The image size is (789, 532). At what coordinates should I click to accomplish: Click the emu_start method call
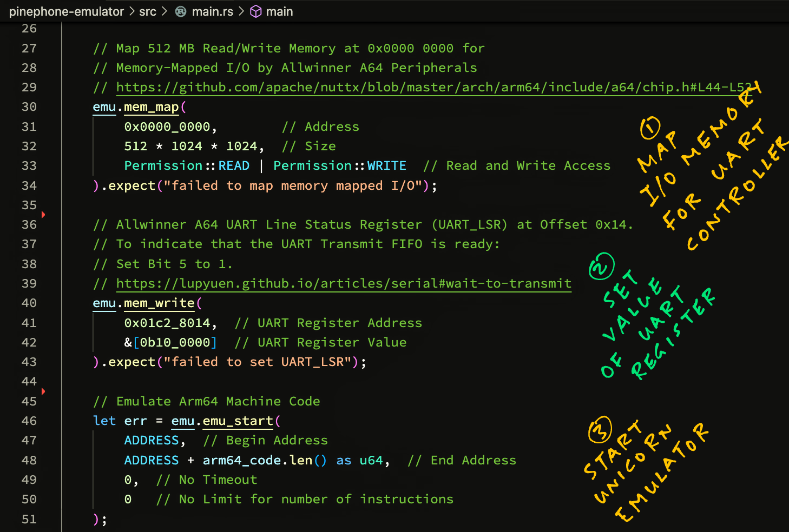[238, 421]
